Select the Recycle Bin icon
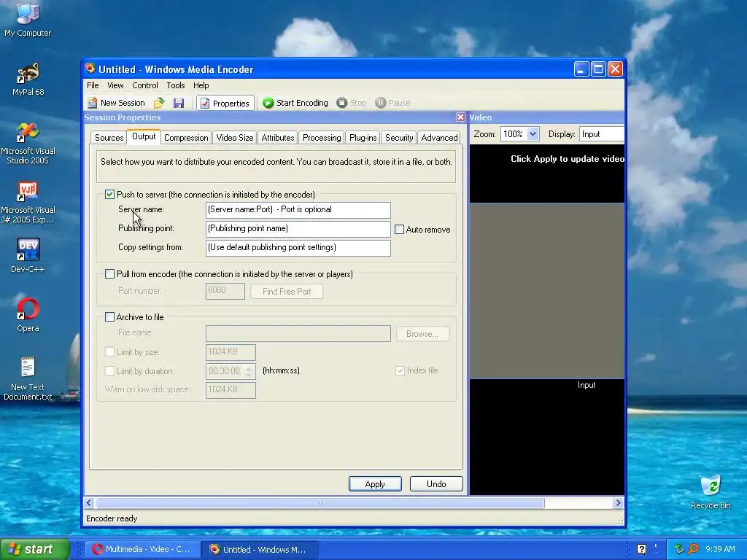 (x=711, y=492)
